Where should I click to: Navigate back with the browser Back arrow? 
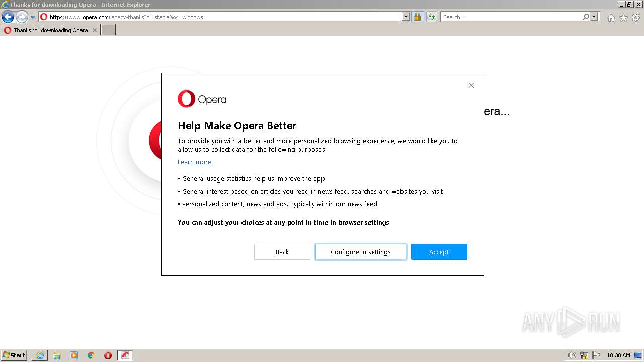click(x=8, y=17)
